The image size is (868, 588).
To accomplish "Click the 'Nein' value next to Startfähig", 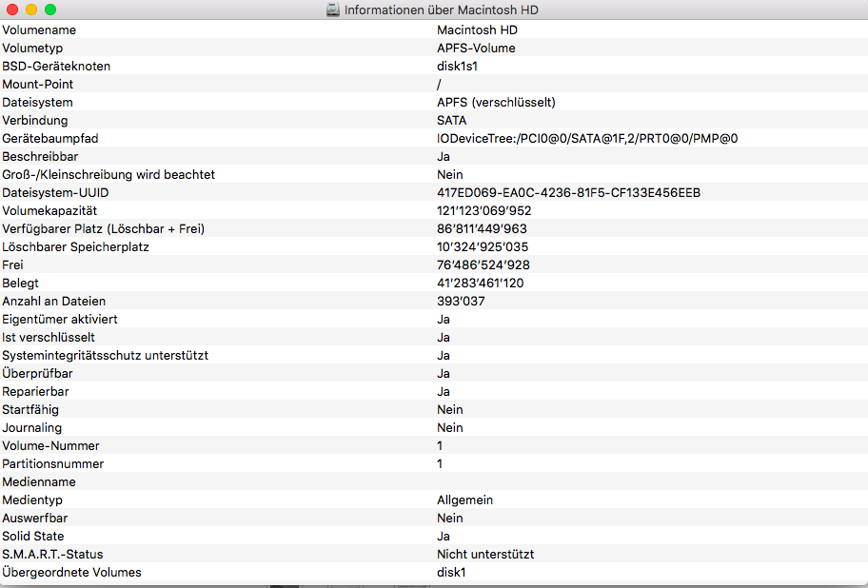I will pyautogui.click(x=449, y=410).
